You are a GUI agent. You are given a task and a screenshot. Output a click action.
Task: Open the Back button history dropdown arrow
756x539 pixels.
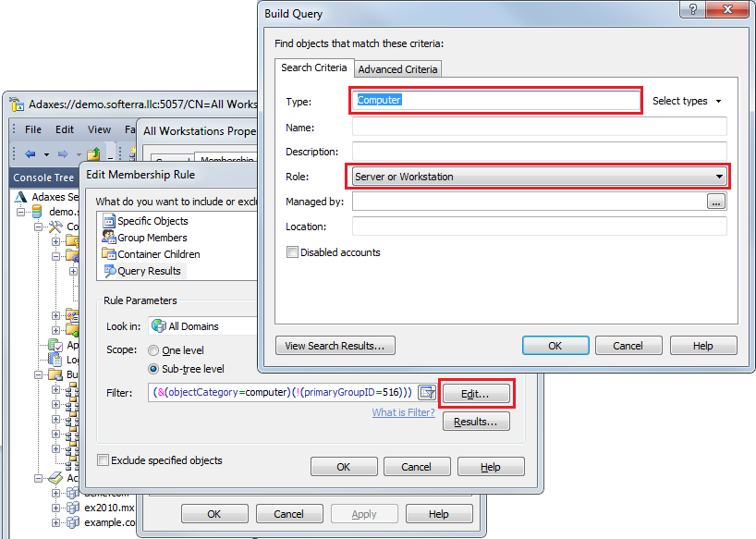(x=47, y=154)
